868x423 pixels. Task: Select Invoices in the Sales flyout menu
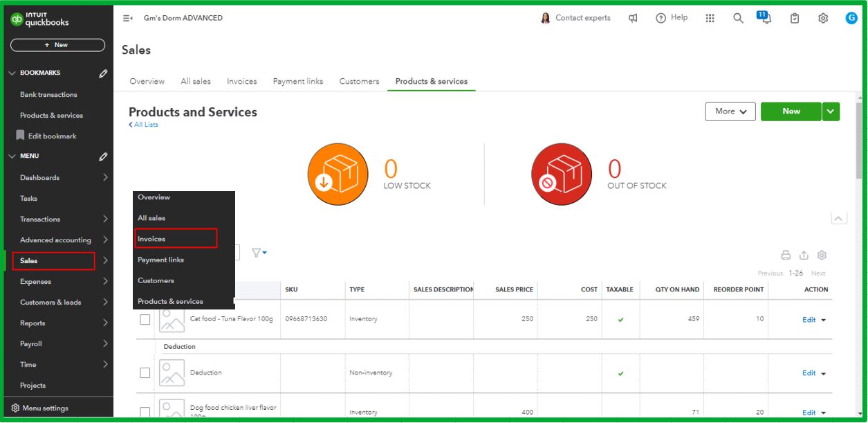tap(176, 239)
